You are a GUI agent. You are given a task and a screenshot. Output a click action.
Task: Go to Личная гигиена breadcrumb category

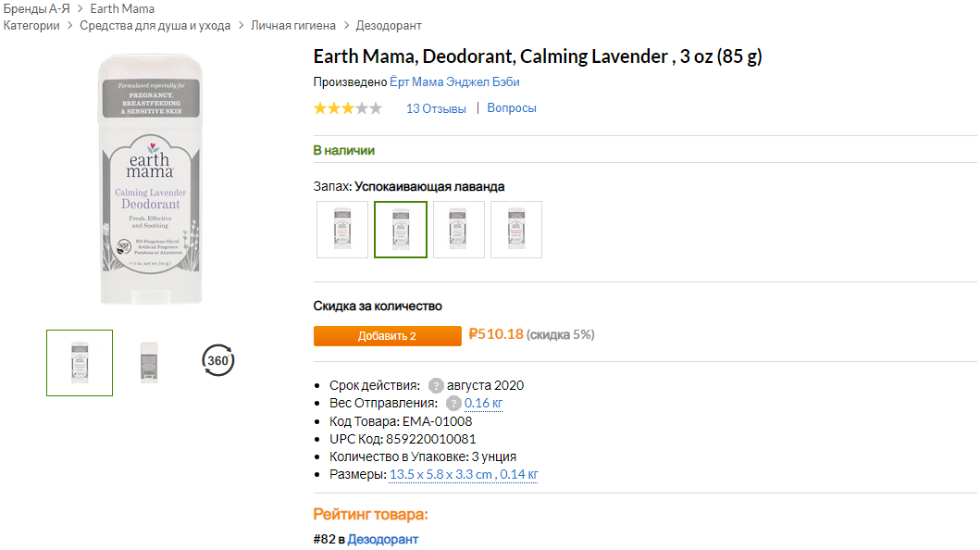[293, 26]
